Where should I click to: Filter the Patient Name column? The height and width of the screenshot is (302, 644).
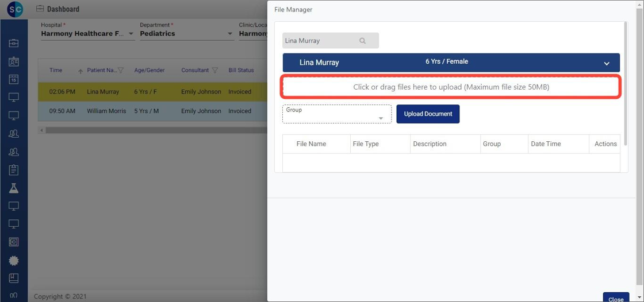point(121,71)
